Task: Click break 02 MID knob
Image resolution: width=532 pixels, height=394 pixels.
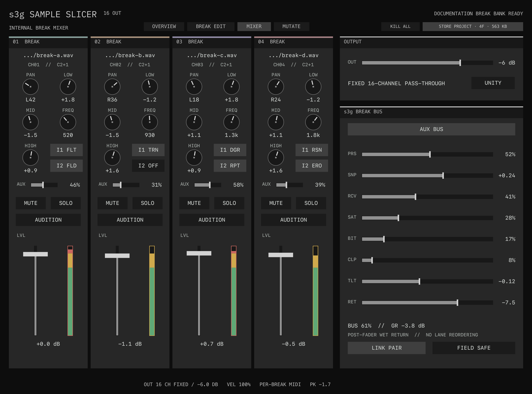Action: tap(112, 122)
